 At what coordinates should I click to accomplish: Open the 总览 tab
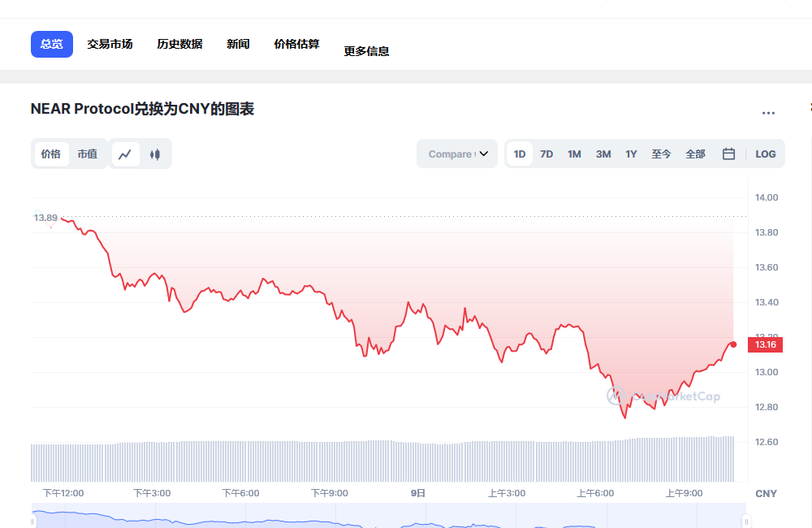point(52,44)
